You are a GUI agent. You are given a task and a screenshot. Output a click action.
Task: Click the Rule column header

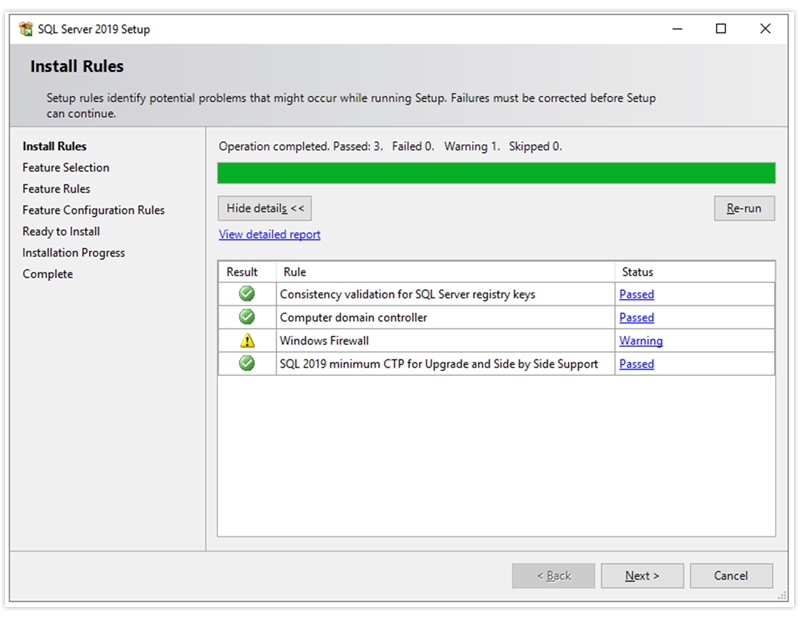pos(295,272)
